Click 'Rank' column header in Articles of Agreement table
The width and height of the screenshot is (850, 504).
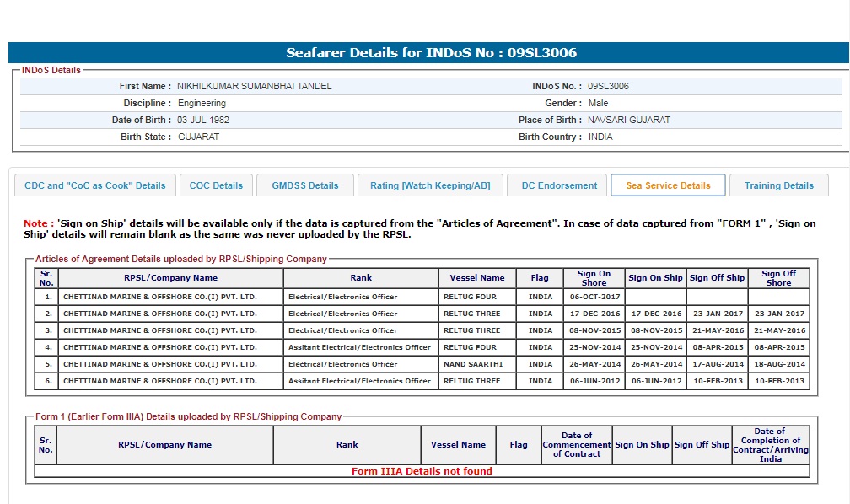[x=361, y=278]
